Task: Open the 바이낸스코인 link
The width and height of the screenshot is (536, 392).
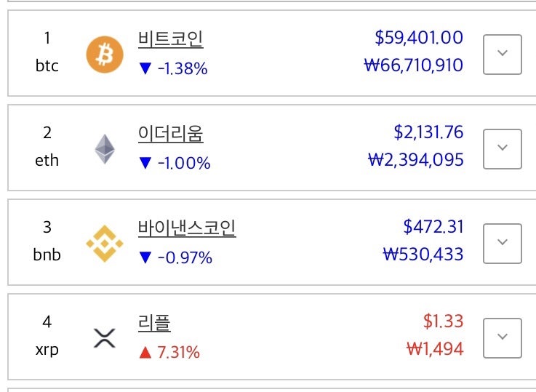Action: [187, 228]
